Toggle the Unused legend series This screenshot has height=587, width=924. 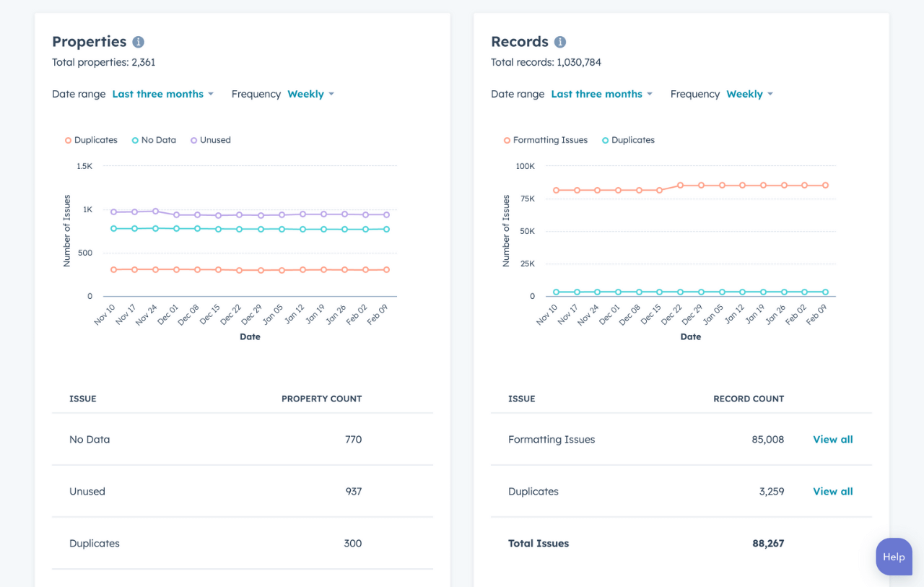click(211, 140)
